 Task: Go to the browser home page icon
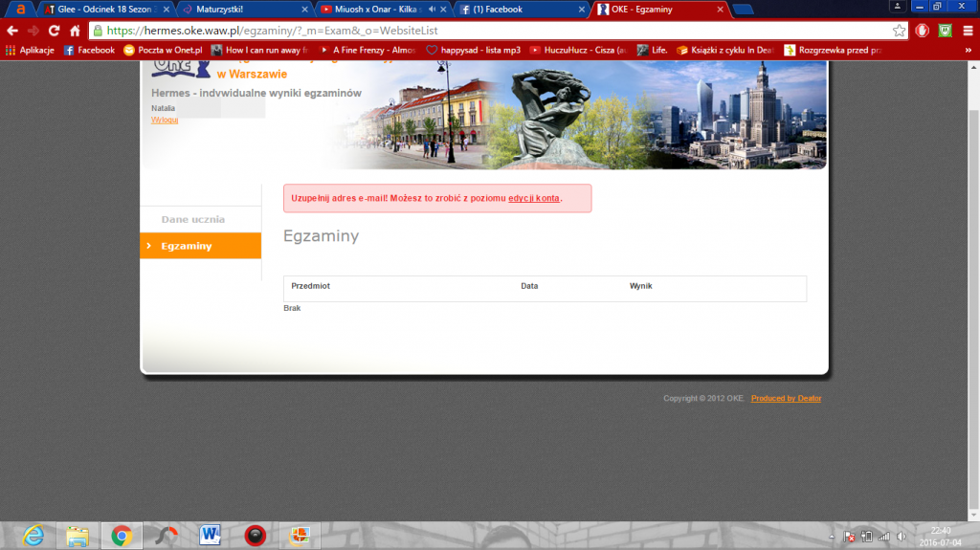pyautogui.click(x=74, y=31)
